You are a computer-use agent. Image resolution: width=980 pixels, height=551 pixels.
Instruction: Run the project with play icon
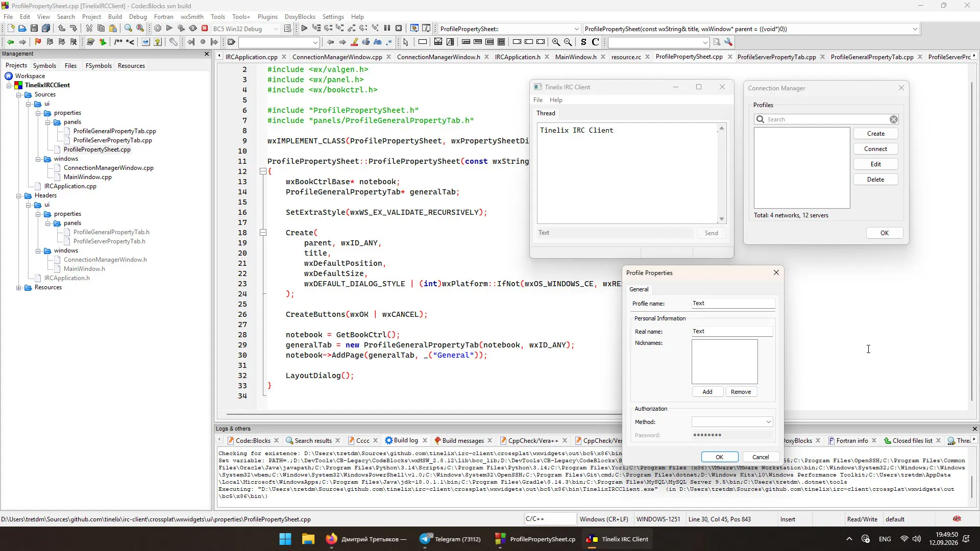tap(169, 29)
